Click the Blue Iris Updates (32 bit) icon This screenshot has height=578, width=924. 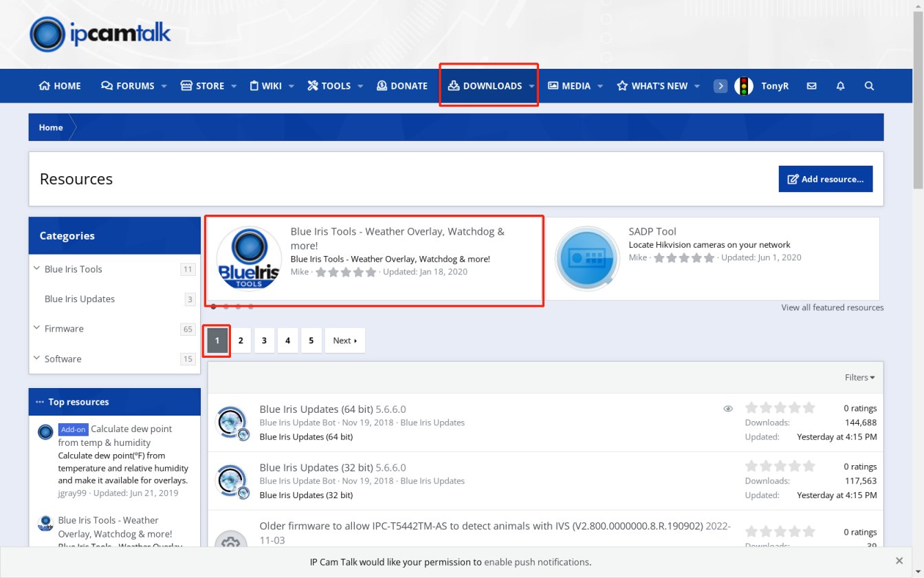click(232, 482)
